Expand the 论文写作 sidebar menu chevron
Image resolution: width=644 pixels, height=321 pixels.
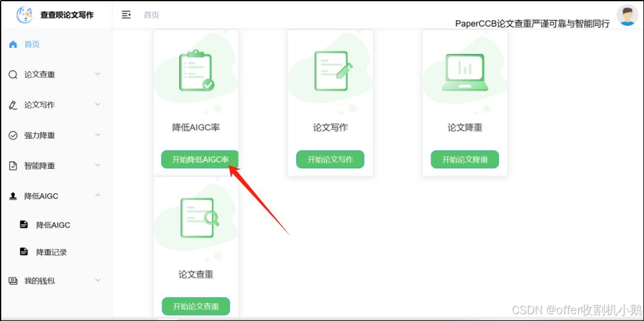(98, 104)
